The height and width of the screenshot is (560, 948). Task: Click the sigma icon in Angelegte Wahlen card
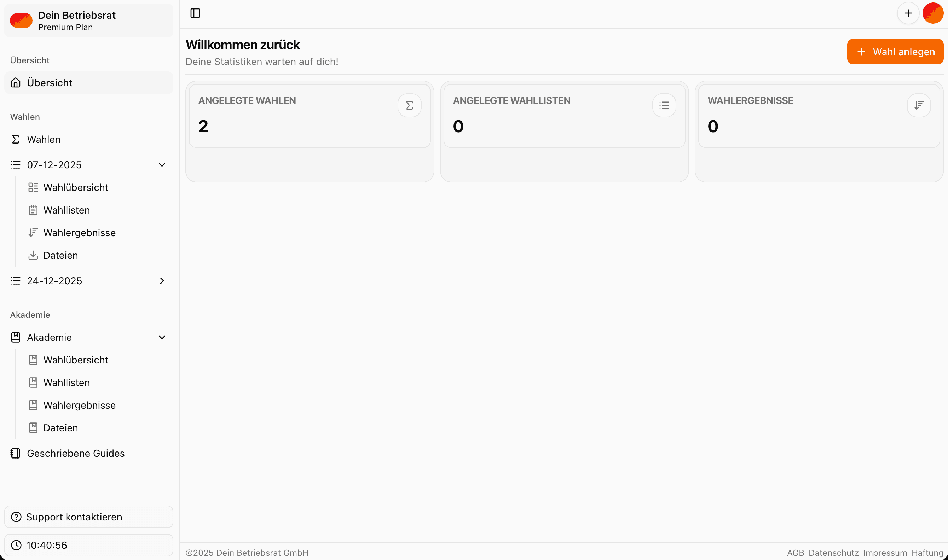[409, 105]
